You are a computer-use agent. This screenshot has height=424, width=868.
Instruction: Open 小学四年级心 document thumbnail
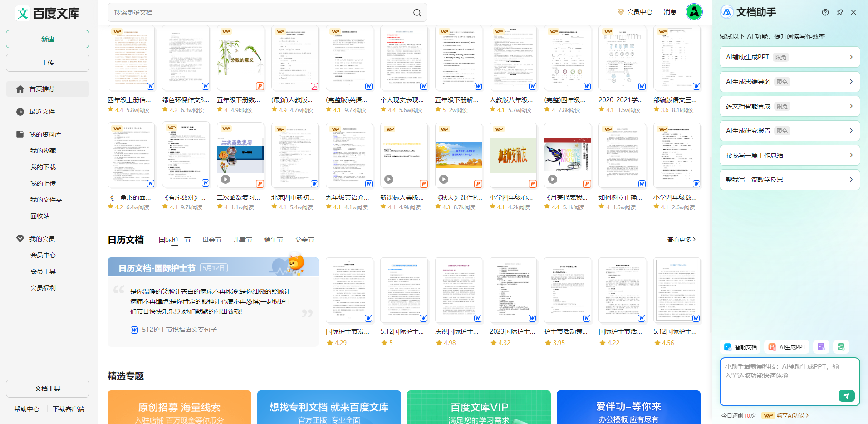[x=513, y=155]
